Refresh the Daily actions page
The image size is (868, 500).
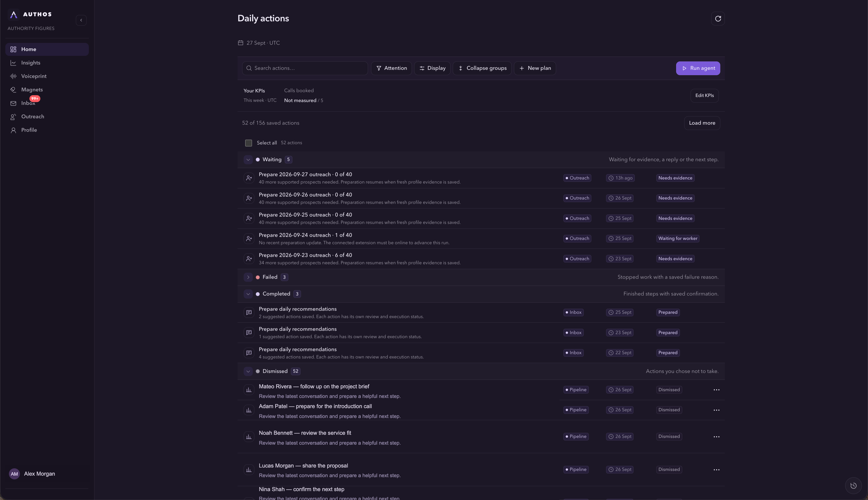718,19
